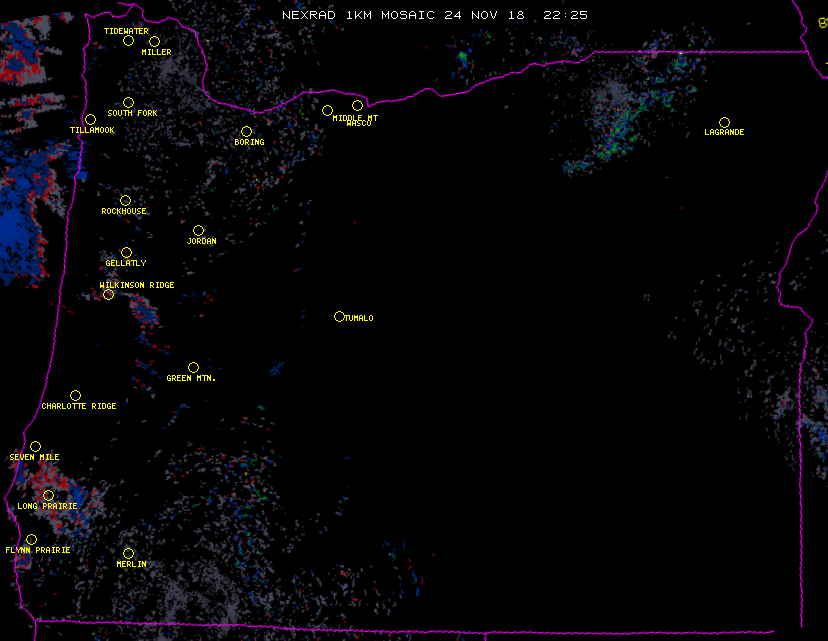Click the South Fork station marker
Viewport: 828px width, 641px height.
coord(128,103)
